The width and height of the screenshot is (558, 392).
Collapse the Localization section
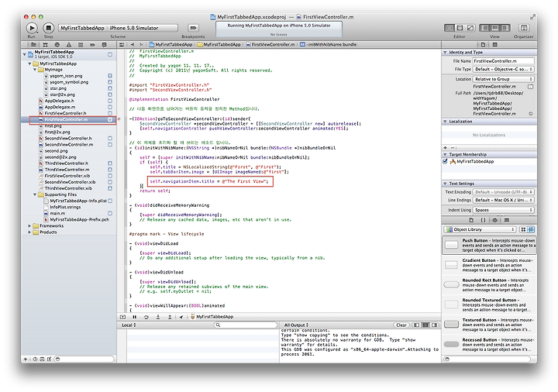445,122
